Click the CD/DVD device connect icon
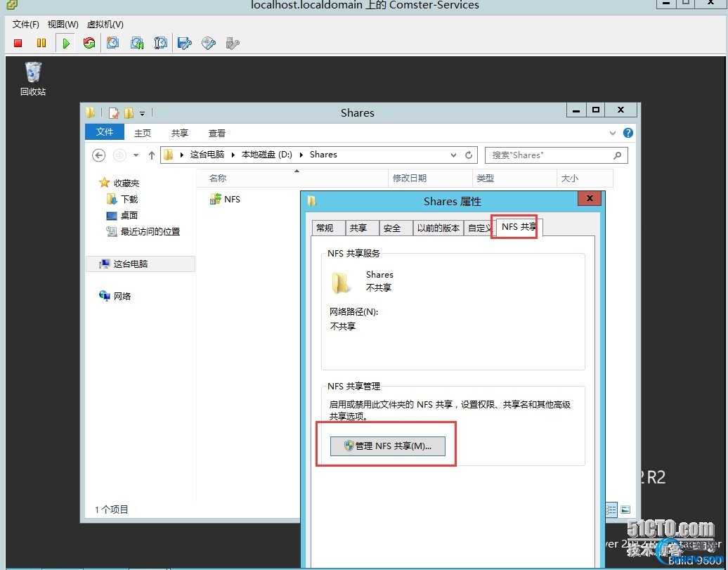Screen dimensions: 728x570 (x=209, y=43)
